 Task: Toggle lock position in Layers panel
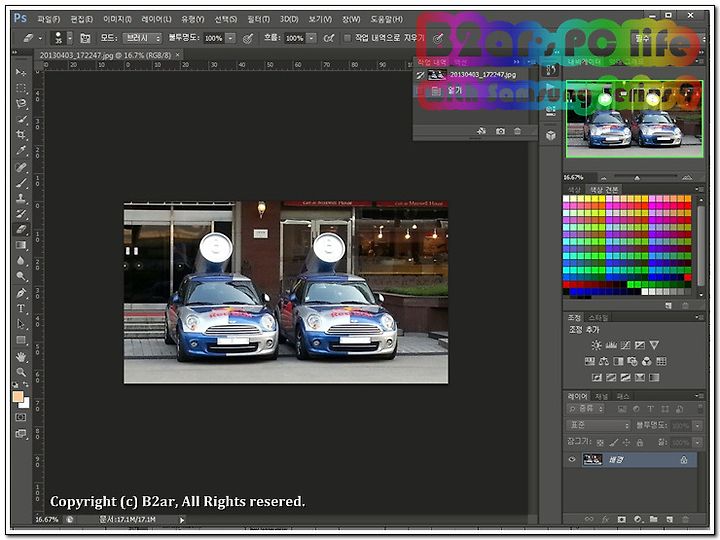coord(626,443)
